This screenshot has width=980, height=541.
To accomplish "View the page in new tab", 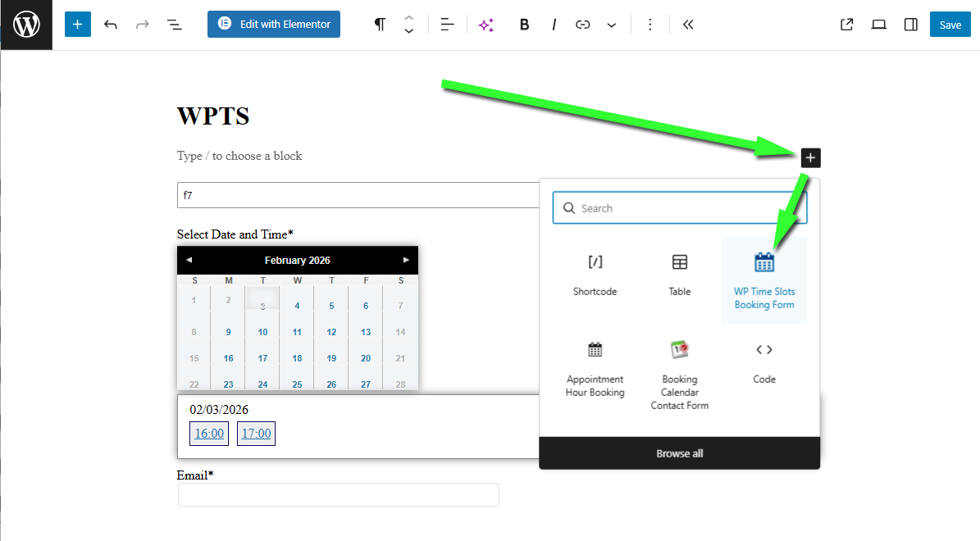I will (x=847, y=25).
